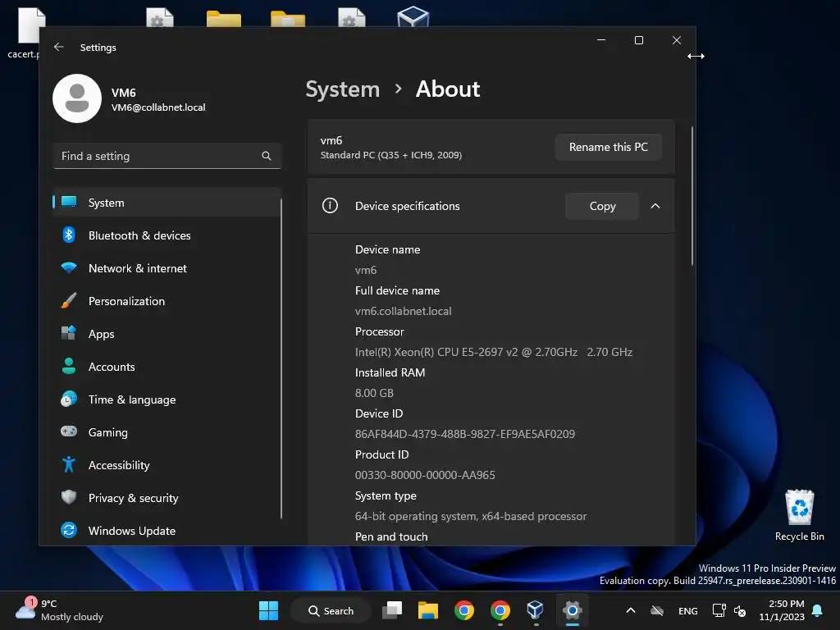Open the System settings category

(167, 203)
